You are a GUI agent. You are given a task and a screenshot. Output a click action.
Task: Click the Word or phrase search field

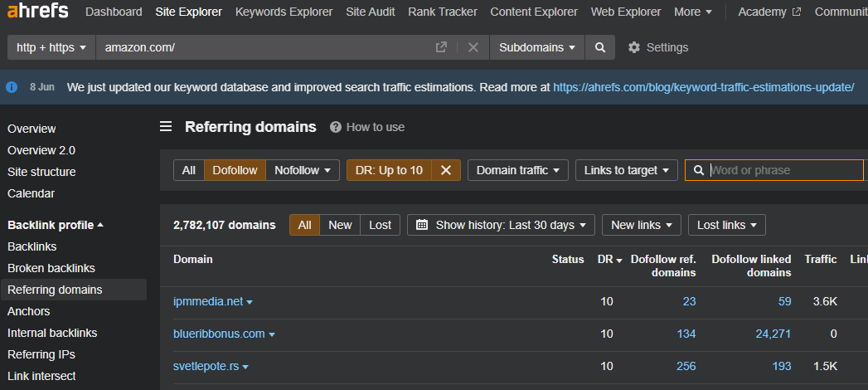[783, 170]
